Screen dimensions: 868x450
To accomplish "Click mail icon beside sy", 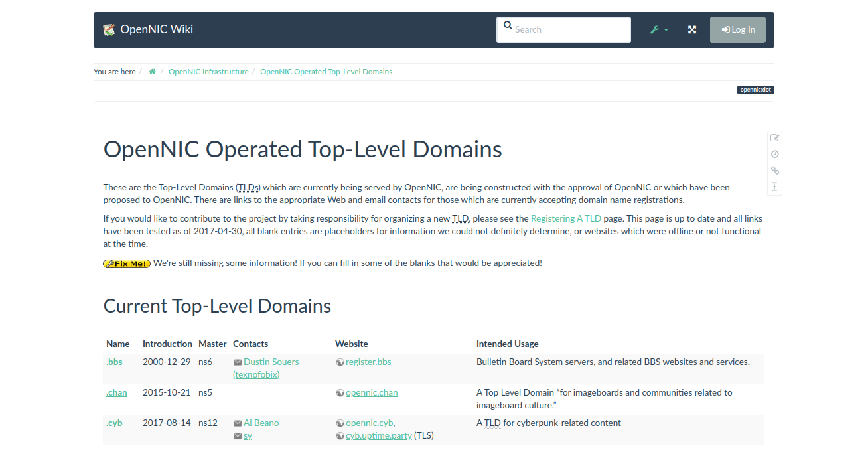I will [238, 436].
